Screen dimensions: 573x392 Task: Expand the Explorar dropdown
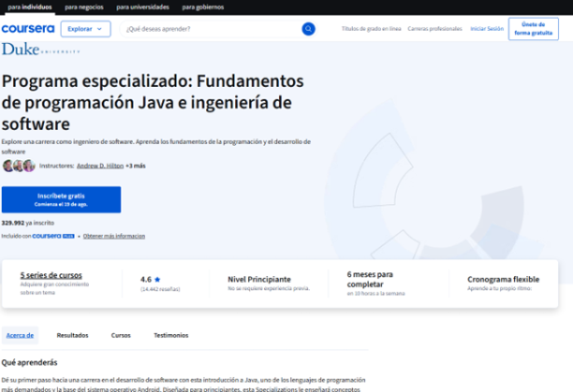click(x=85, y=29)
